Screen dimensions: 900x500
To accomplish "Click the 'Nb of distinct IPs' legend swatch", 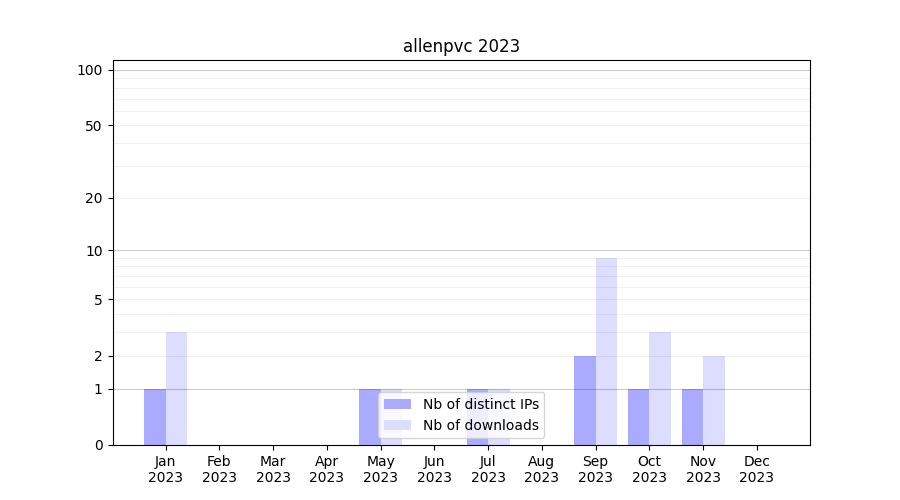I will pos(397,404).
